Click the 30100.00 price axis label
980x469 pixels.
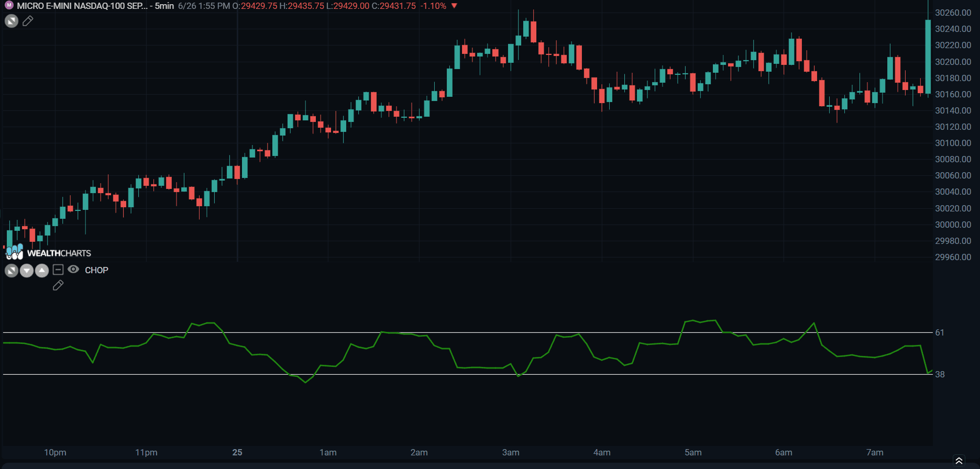click(x=953, y=143)
